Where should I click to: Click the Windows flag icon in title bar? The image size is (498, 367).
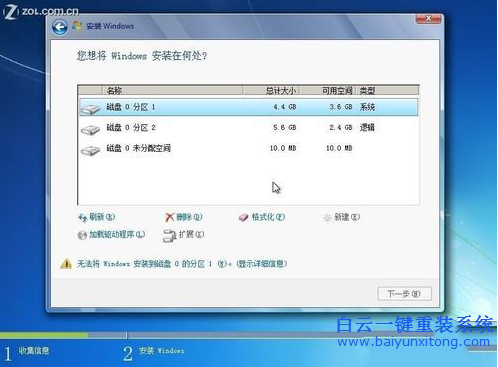[77, 26]
